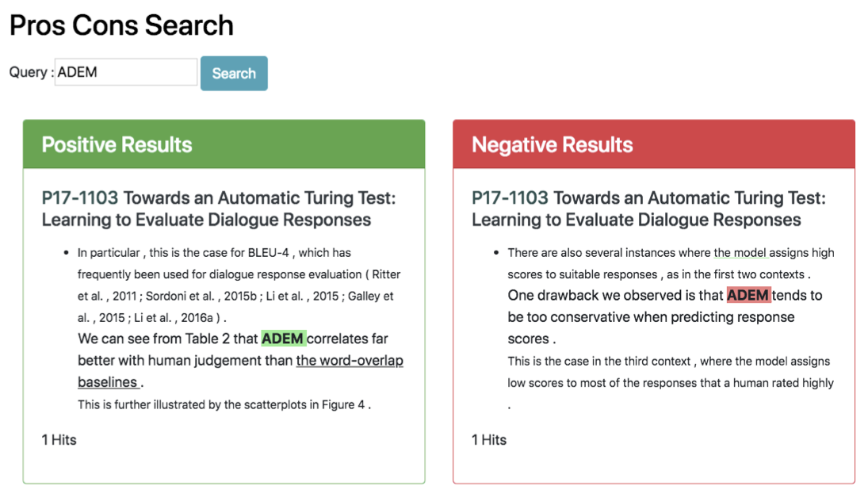Click green highlighted ADEM keyword
This screenshot has width=868, height=494.
283,339
